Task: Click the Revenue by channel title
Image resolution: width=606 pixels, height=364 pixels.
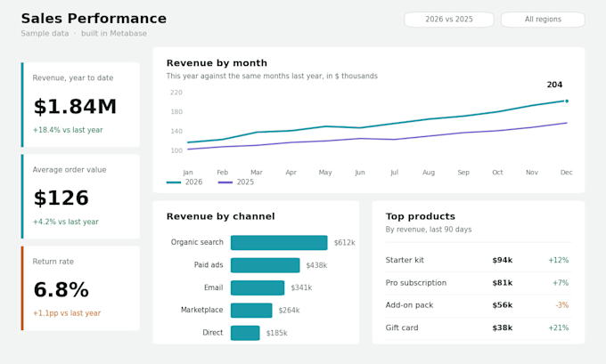Action: pyautogui.click(x=221, y=216)
